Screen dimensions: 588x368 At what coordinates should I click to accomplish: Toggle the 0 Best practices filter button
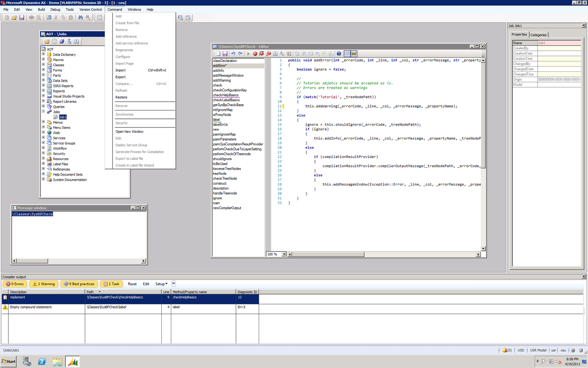(x=79, y=284)
